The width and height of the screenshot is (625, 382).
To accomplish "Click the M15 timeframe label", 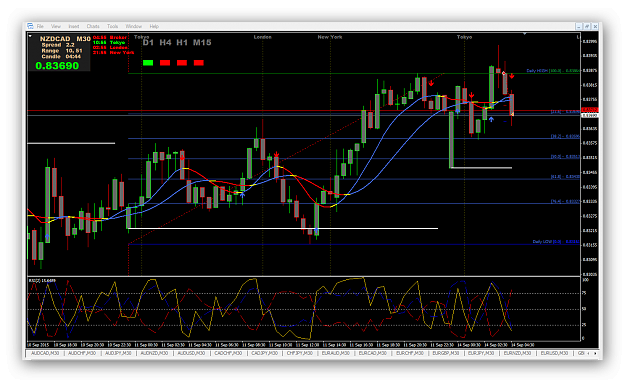I will [202, 43].
